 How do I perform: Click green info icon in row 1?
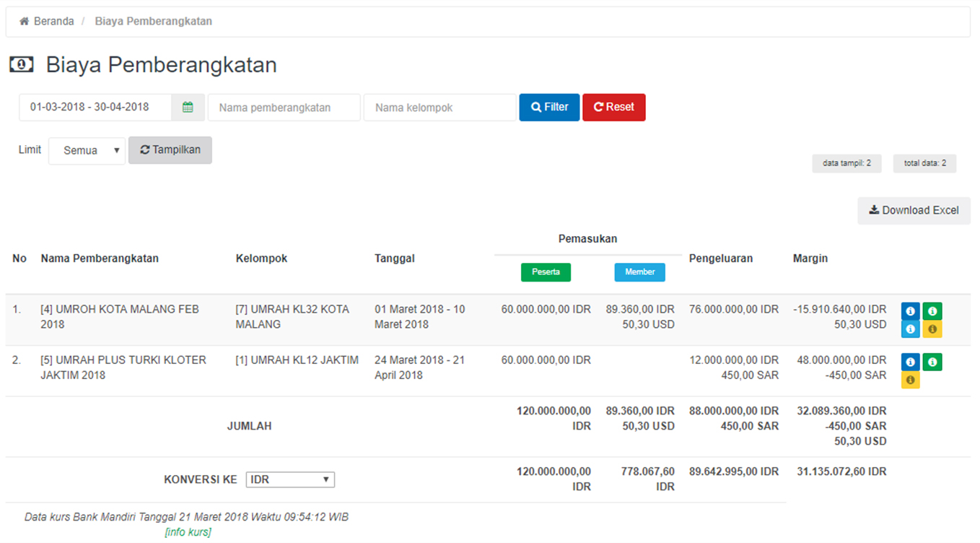(932, 311)
